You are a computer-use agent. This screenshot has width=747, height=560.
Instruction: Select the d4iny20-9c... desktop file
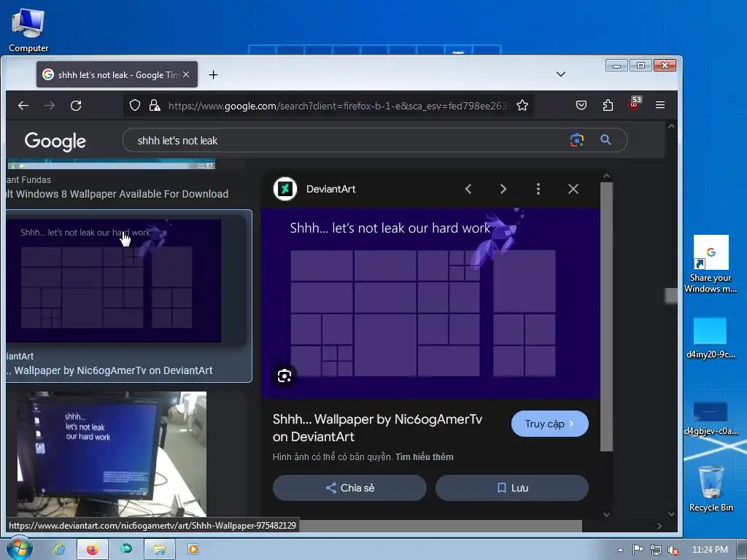pyautogui.click(x=711, y=338)
